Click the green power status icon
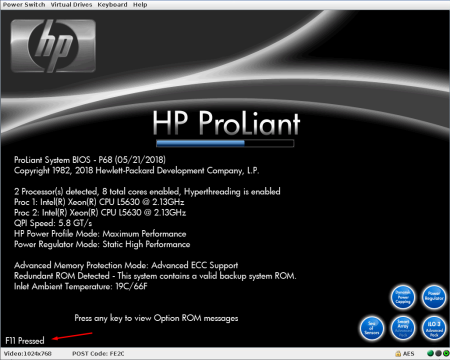Screen dimensions: 450x360 point(446,353)
